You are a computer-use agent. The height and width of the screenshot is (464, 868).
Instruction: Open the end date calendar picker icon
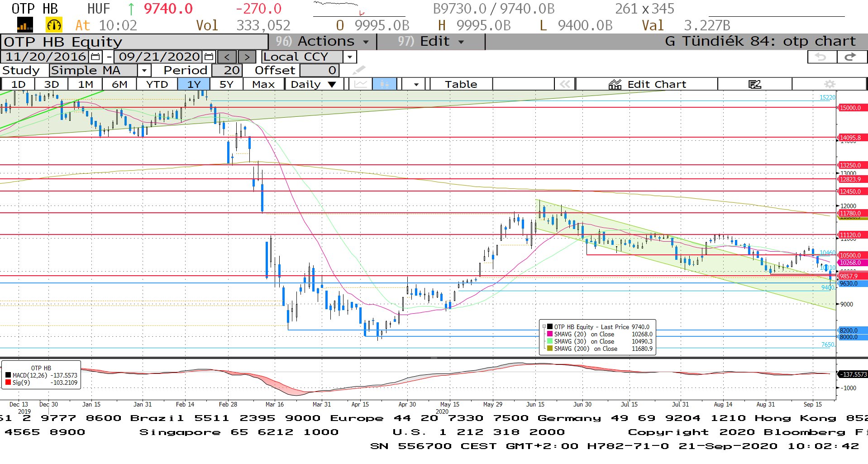[209, 57]
